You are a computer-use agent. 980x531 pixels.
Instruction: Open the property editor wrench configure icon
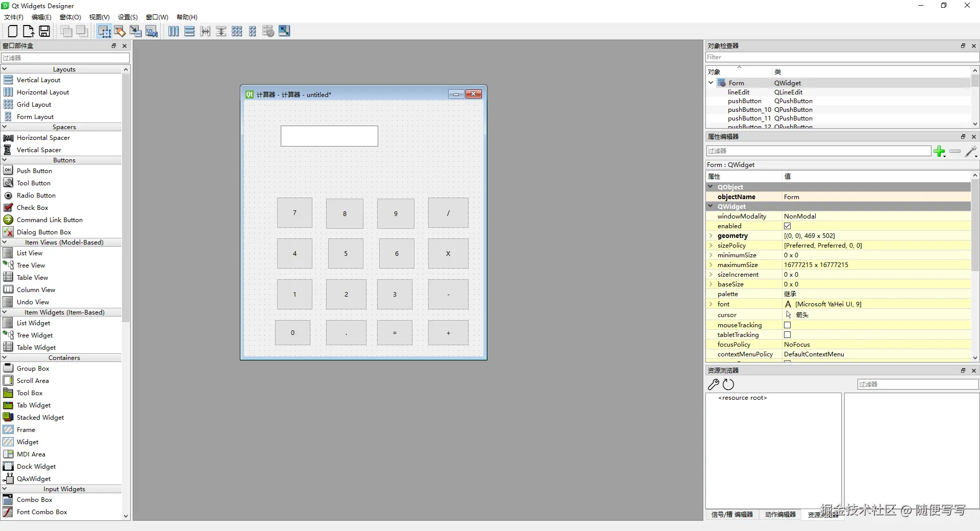coord(971,151)
